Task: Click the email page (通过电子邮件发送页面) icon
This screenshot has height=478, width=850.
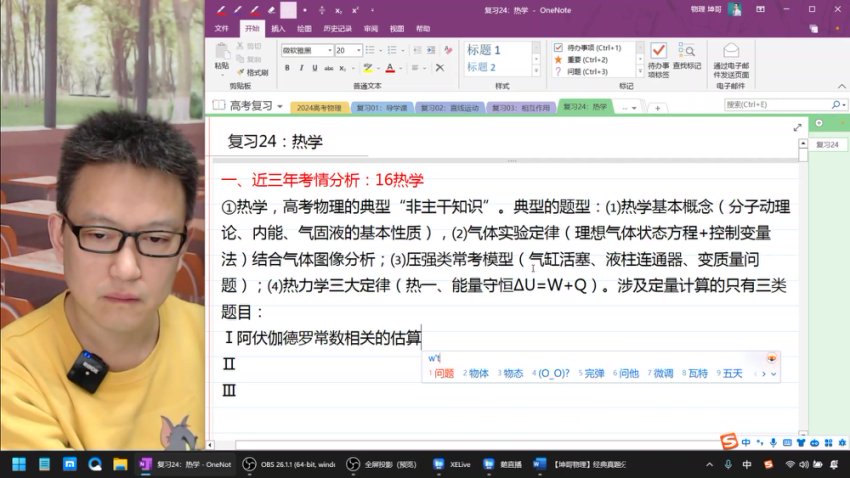Action: [731, 58]
